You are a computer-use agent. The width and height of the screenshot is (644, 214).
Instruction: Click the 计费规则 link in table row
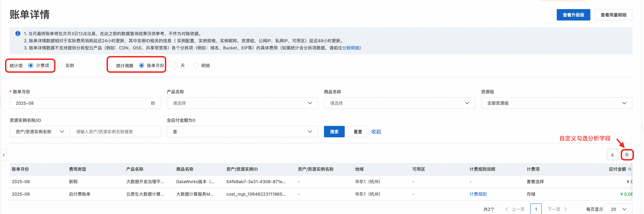pos(478,194)
